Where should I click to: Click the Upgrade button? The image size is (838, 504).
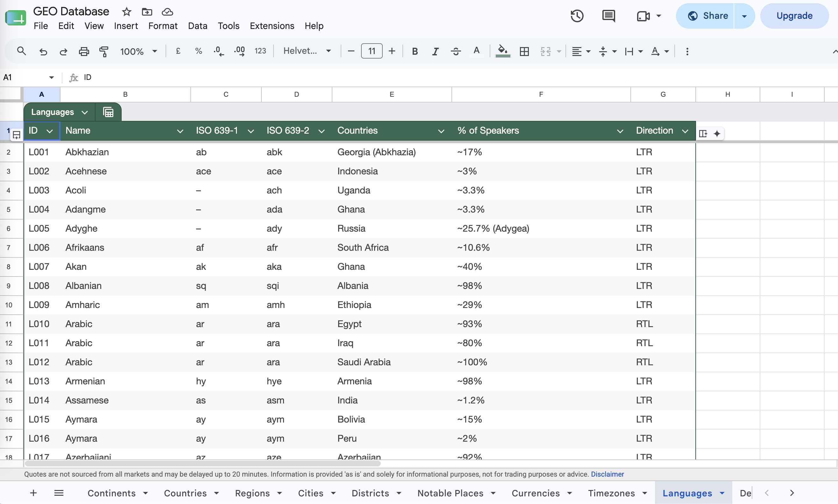click(x=794, y=16)
